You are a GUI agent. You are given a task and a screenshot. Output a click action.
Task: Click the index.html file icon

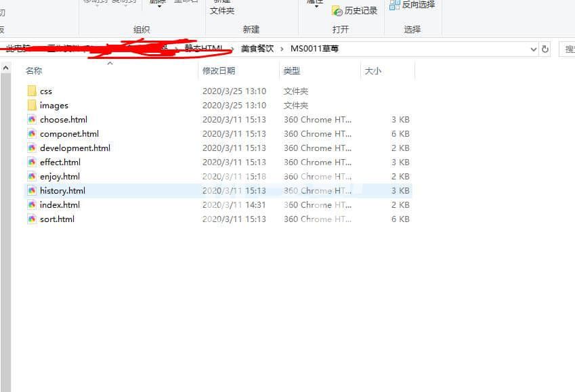click(x=32, y=204)
